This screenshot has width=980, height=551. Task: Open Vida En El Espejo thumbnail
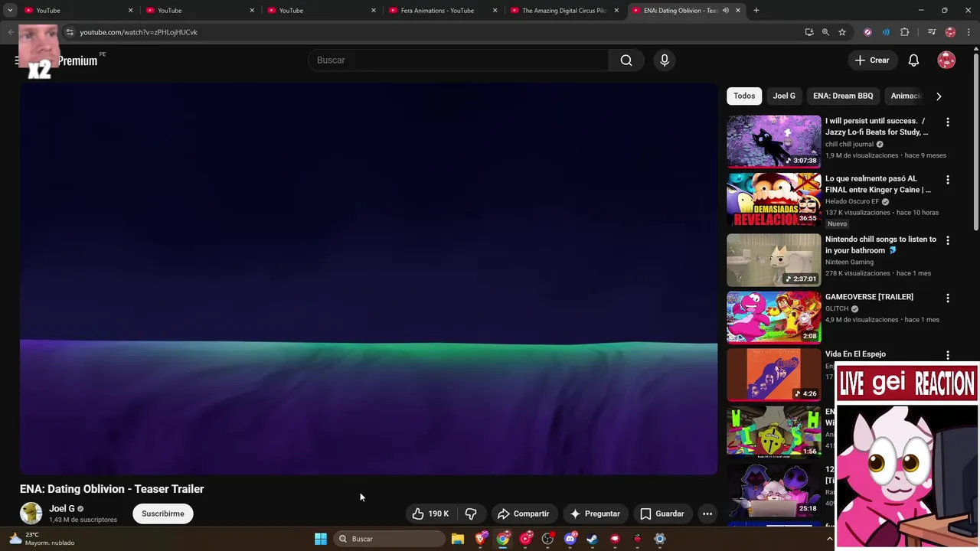click(x=773, y=374)
